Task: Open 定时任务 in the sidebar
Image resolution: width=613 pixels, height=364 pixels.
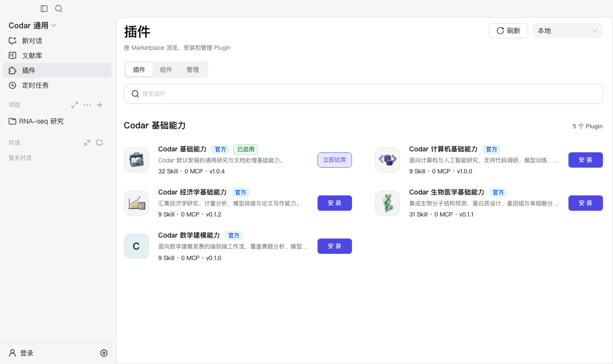Action: click(x=57, y=85)
